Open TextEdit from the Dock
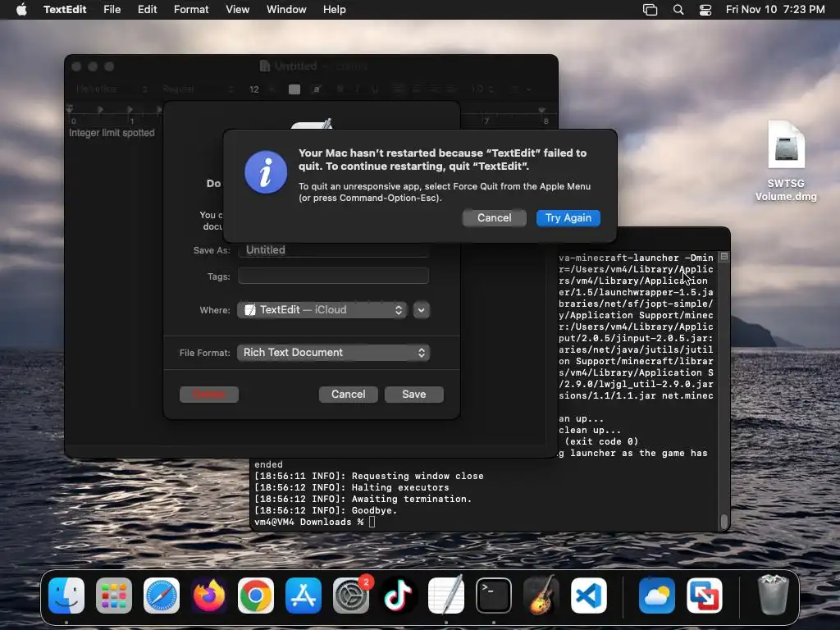The image size is (840, 630). (x=446, y=596)
